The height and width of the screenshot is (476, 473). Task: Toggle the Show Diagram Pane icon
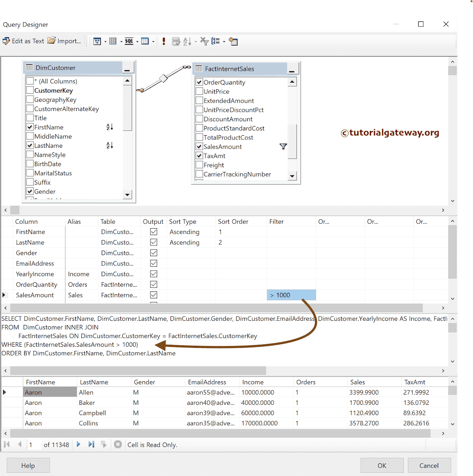(x=98, y=41)
